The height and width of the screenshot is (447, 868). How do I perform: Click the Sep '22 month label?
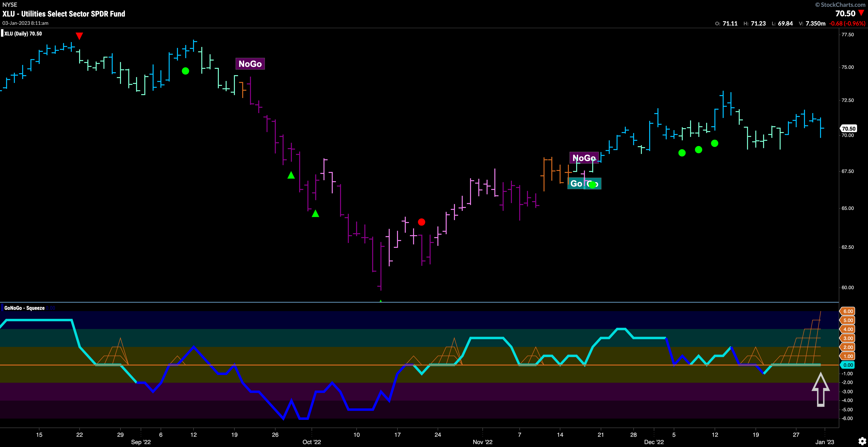coord(141,442)
